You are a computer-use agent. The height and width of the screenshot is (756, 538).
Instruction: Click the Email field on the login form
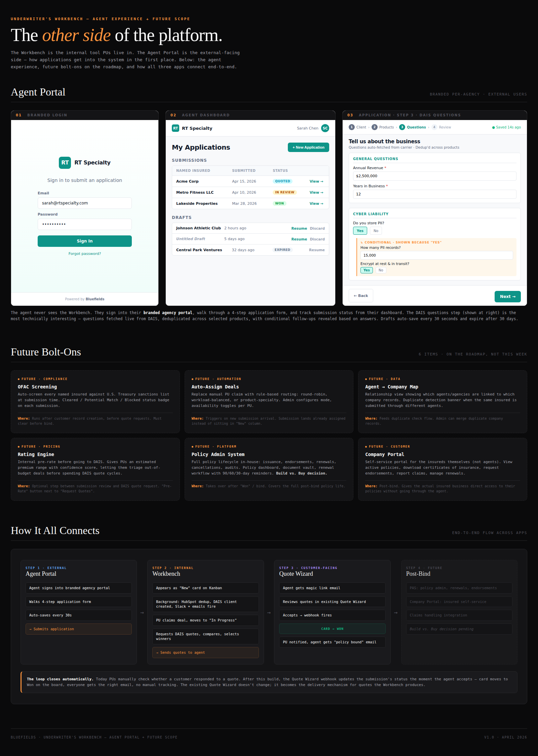pos(84,203)
